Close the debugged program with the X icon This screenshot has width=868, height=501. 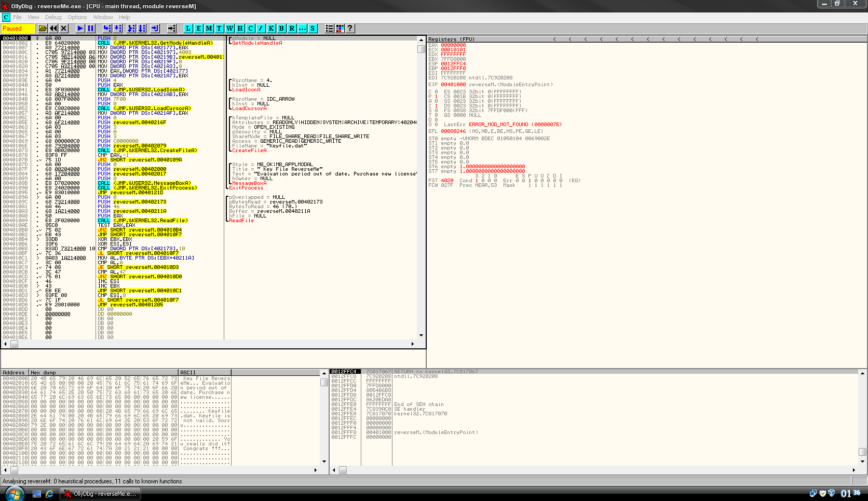pyautogui.click(x=64, y=29)
